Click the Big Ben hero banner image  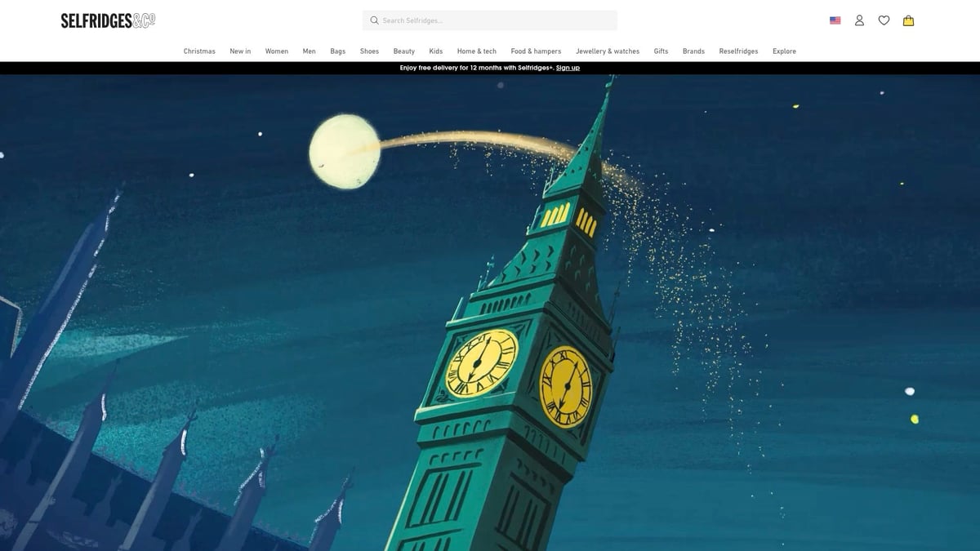click(x=490, y=327)
